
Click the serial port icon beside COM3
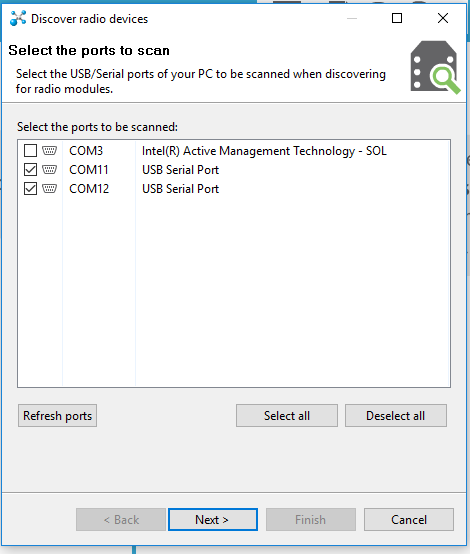49,151
